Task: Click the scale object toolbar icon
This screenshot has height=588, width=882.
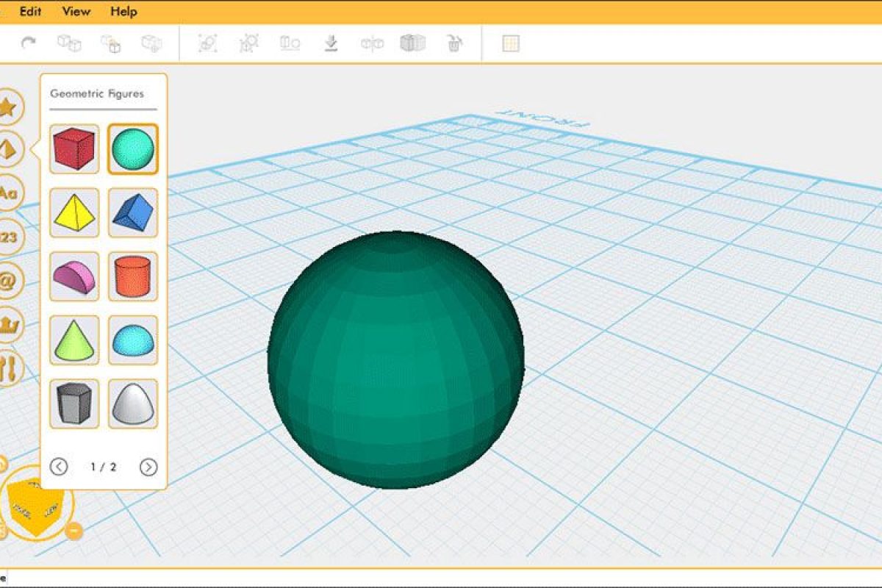Action: pyautogui.click(x=249, y=43)
